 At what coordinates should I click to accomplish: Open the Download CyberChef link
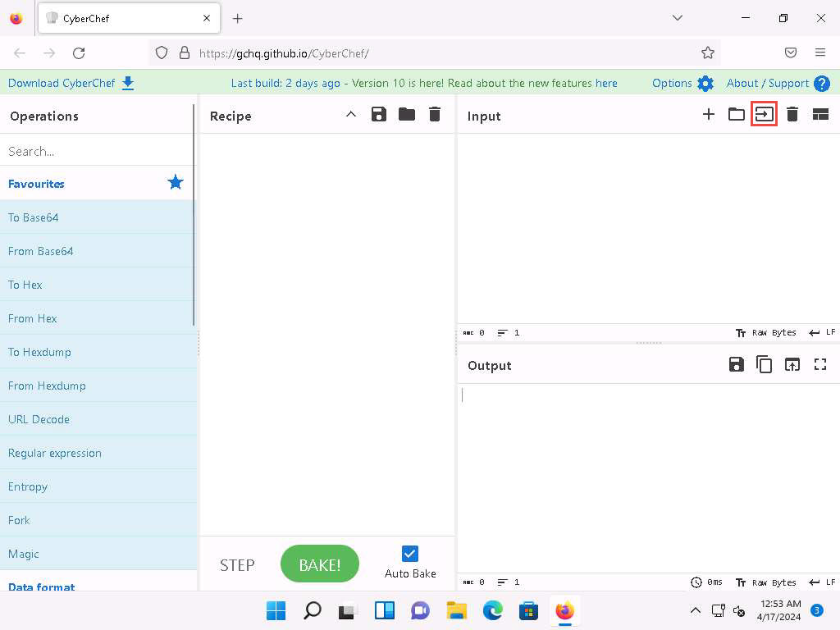pos(71,83)
